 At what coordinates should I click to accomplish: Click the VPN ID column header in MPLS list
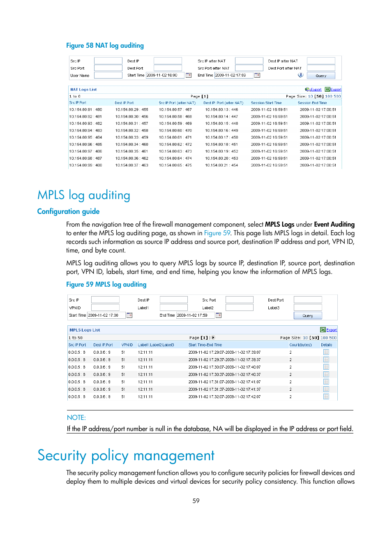(x=127, y=345)
